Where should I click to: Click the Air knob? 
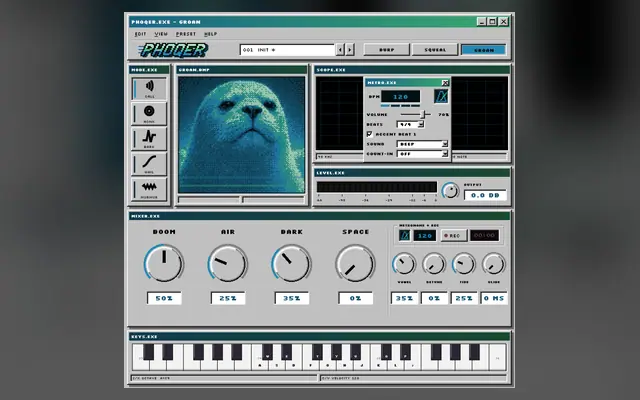click(x=228, y=264)
